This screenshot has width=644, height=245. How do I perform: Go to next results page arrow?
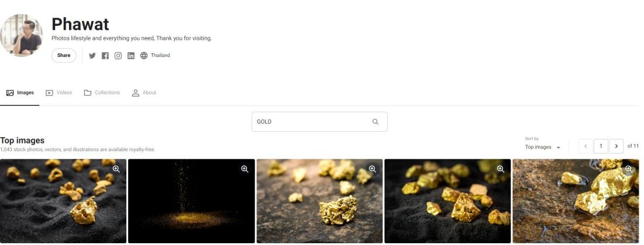pyautogui.click(x=616, y=146)
